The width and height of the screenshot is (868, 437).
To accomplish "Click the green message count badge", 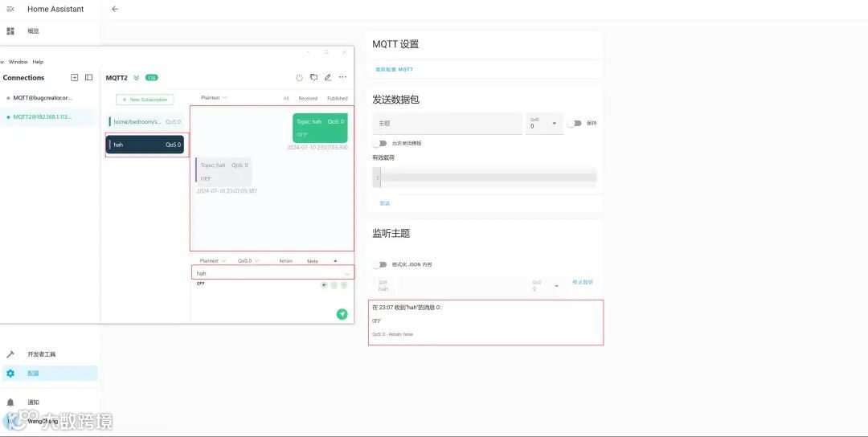I will coord(151,77).
